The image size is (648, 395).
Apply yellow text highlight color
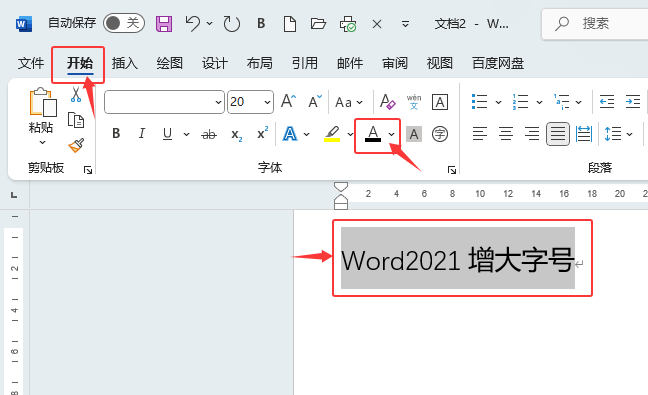[332, 134]
